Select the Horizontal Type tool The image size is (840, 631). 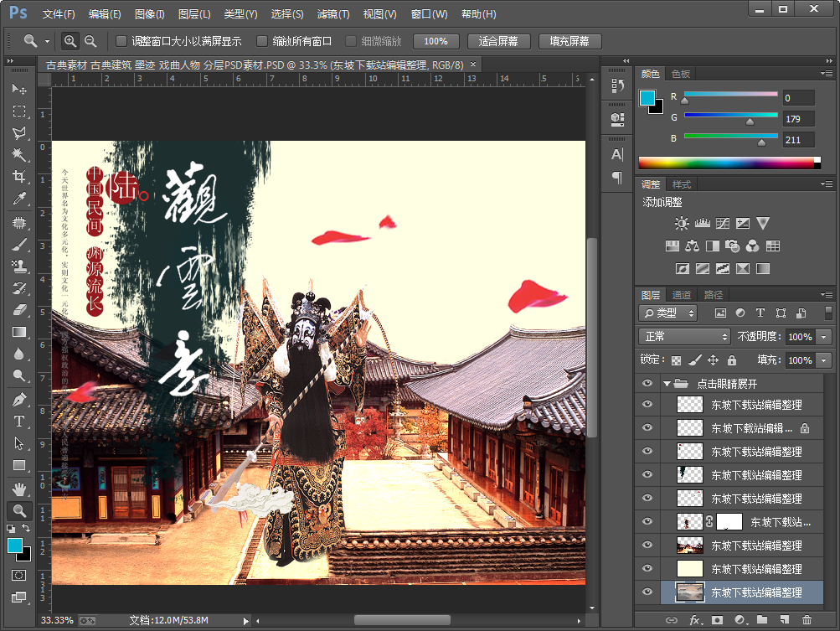click(19, 422)
